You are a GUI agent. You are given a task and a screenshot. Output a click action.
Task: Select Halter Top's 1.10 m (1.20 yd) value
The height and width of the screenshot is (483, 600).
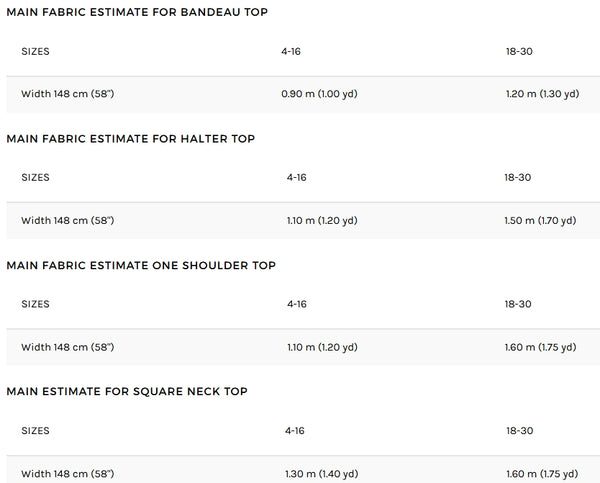[x=322, y=221]
